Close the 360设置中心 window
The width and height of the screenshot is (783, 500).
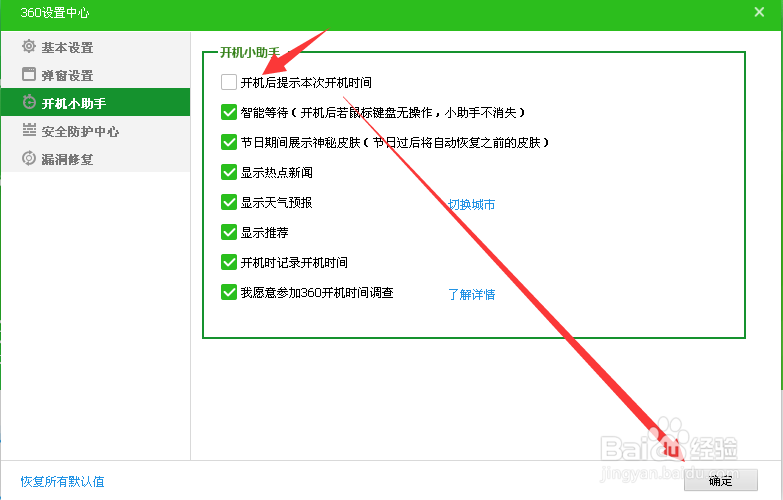coord(759,12)
